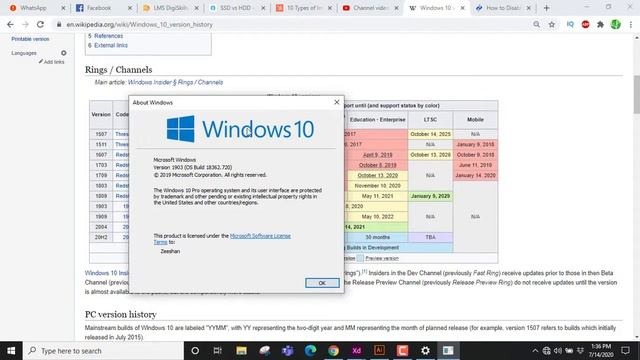The width and height of the screenshot is (640, 360).
Task: Switch to the 10 Types tab
Action: (304, 8)
